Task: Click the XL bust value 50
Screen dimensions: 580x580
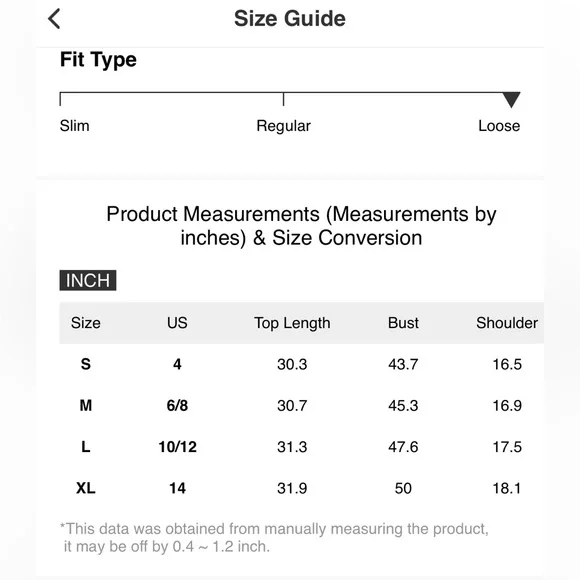Action: coord(403,488)
